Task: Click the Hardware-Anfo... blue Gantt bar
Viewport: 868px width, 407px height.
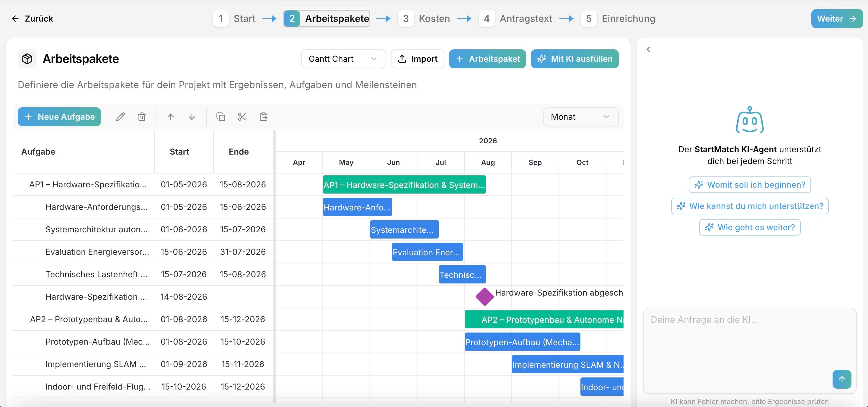Action: point(357,207)
